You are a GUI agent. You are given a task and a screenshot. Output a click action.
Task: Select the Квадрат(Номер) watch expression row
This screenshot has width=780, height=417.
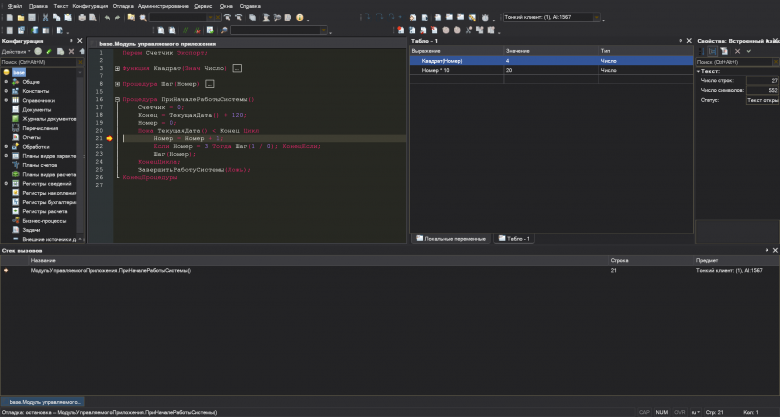point(551,61)
